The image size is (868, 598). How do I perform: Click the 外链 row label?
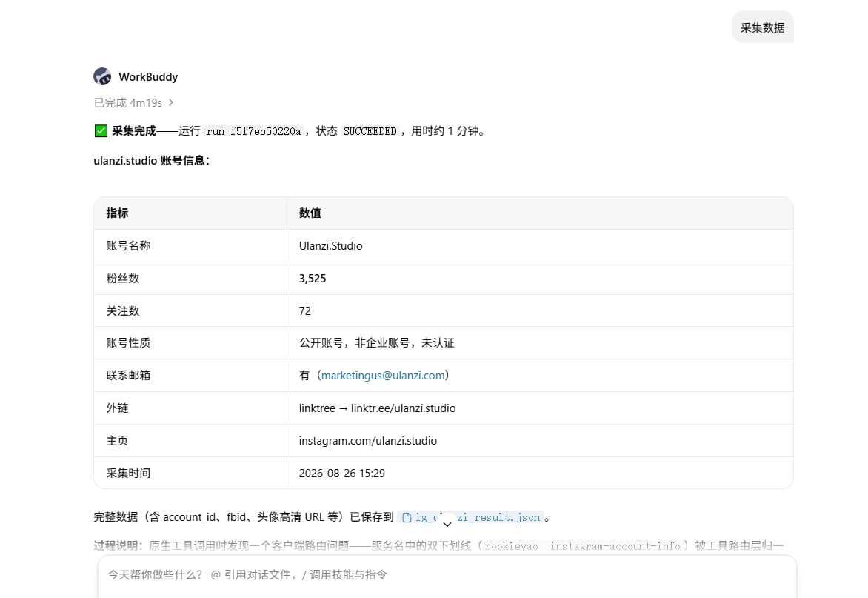117,408
